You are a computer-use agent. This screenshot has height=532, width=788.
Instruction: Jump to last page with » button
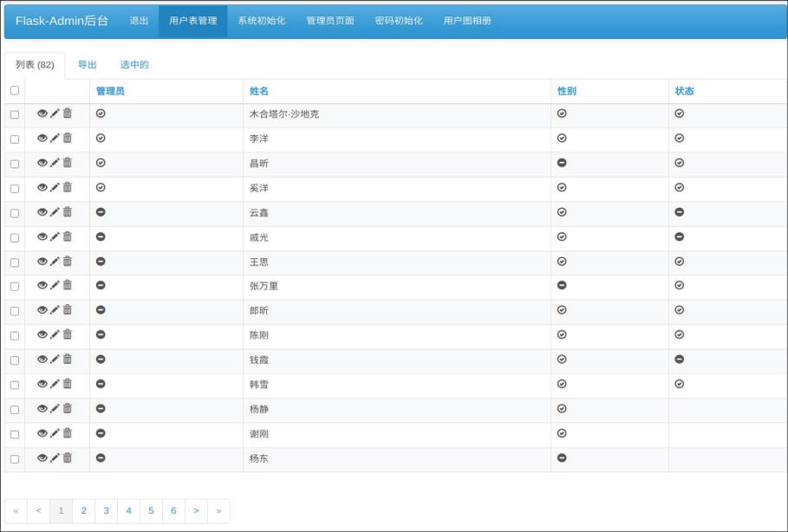pyautogui.click(x=218, y=510)
